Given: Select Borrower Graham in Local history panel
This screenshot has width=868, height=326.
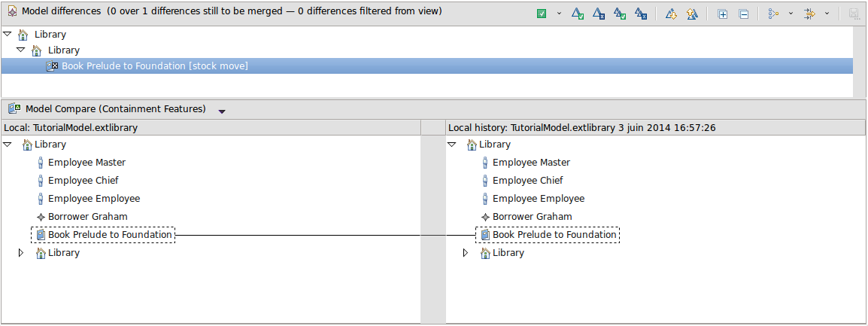Looking at the screenshot, I should [x=532, y=217].
